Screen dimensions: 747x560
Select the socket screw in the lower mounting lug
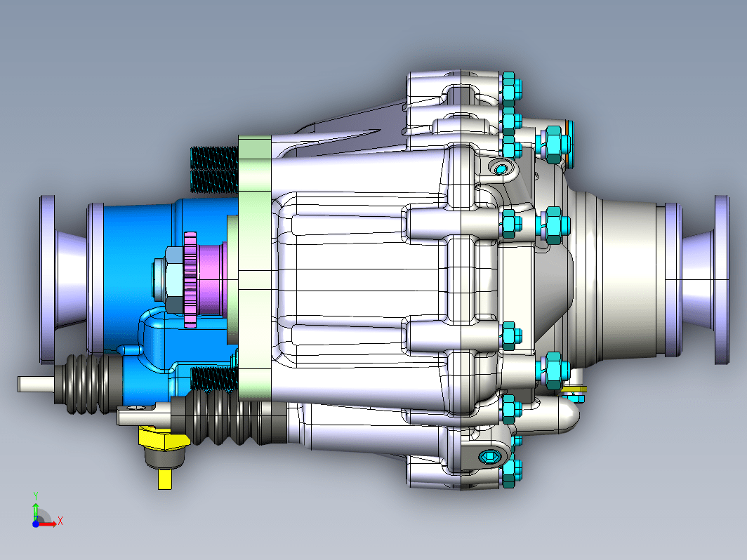490,458
